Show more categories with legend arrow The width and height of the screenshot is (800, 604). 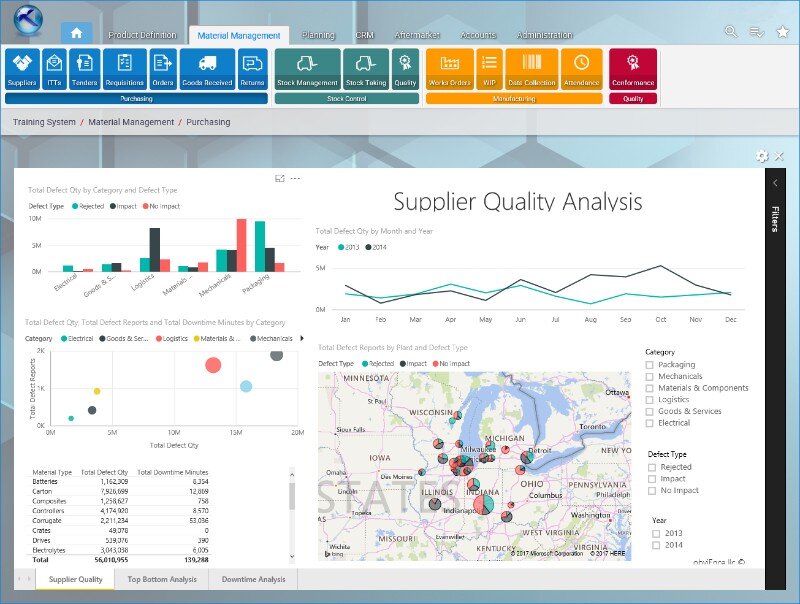click(303, 338)
